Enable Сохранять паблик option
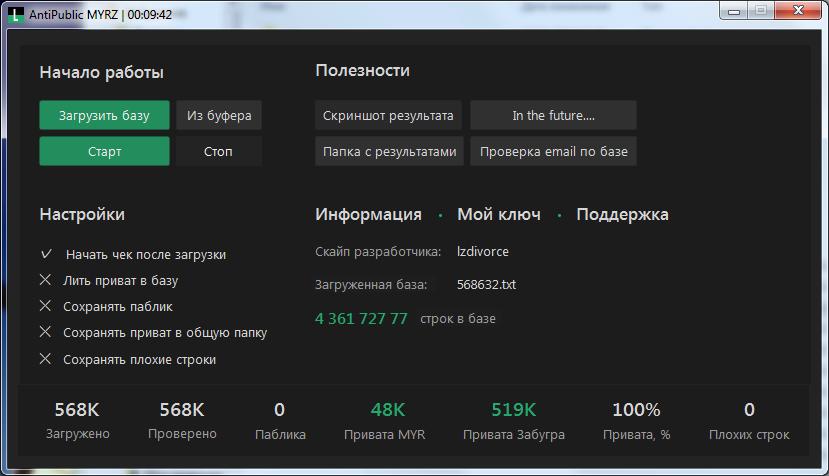 tap(45, 306)
